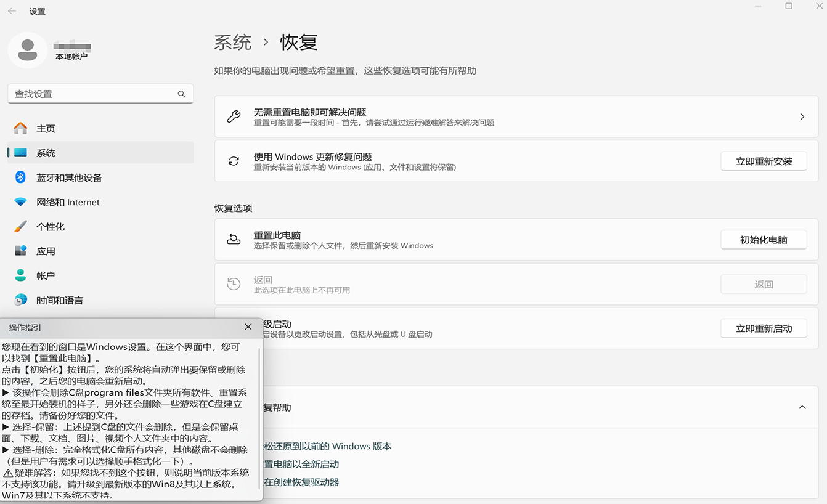Open 主页 home icon in sidebar
This screenshot has height=504, width=827.
pyautogui.click(x=20, y=128)
